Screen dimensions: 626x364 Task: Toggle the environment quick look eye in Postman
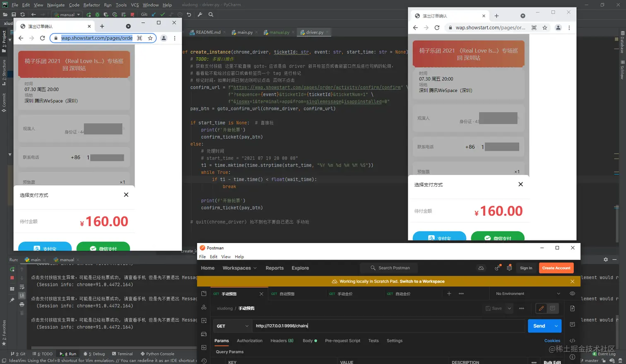tap(572, 293)
